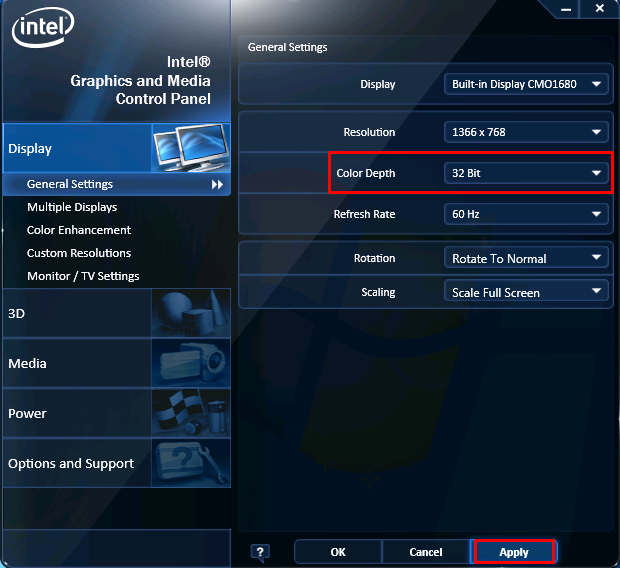Click the Scaling label
Screen dimensions: 620x568
coord(378,292)
